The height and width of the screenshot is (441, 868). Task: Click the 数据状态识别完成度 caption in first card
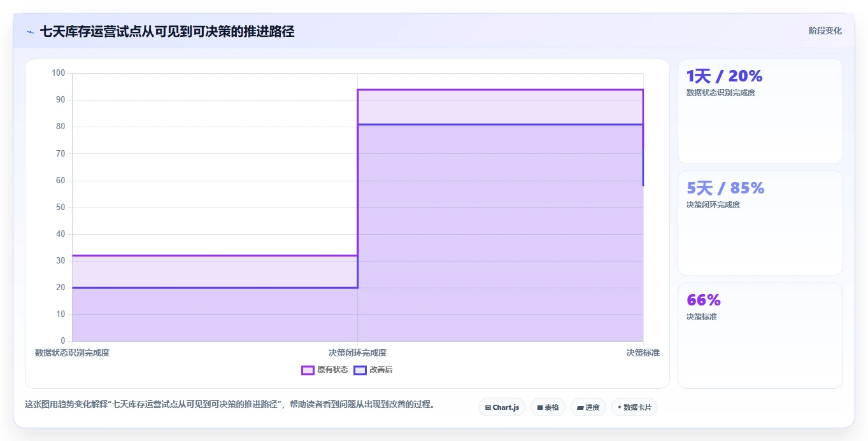tap(721, 93)
